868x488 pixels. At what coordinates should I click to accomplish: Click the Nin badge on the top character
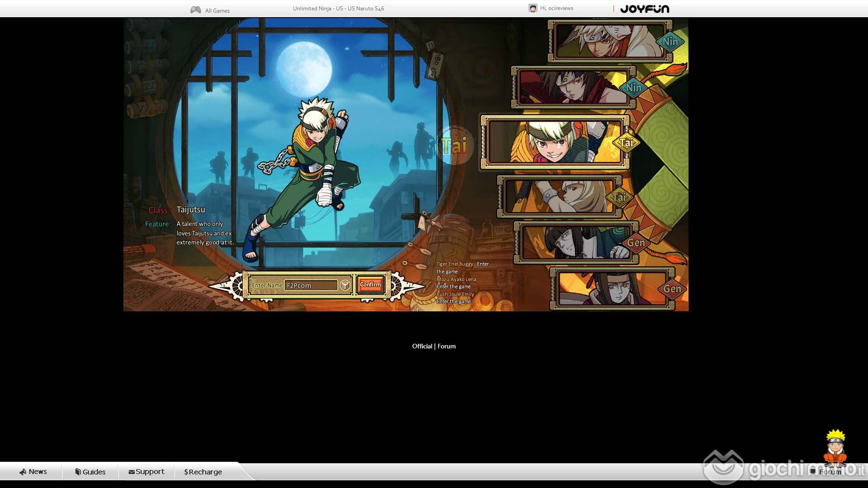(670, 42)
